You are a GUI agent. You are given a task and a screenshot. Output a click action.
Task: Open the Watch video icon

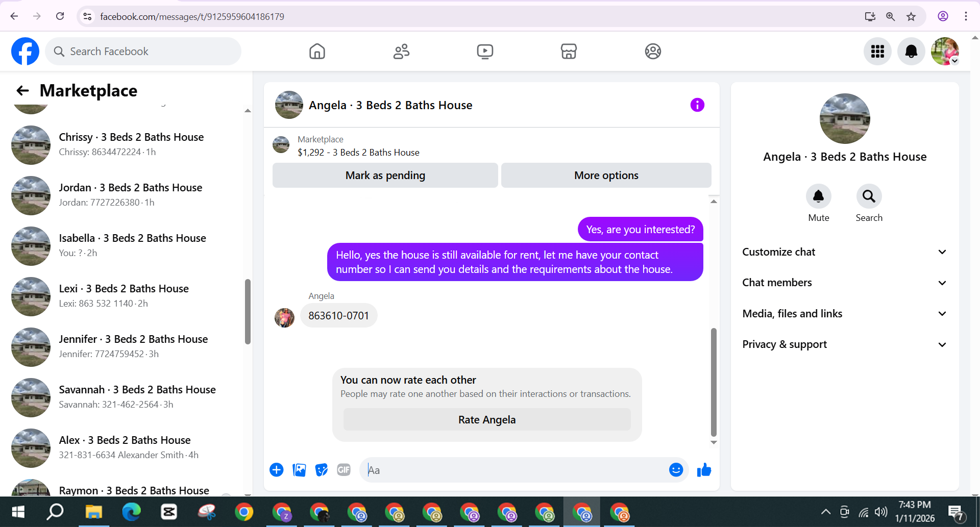[x=485, y=51]
